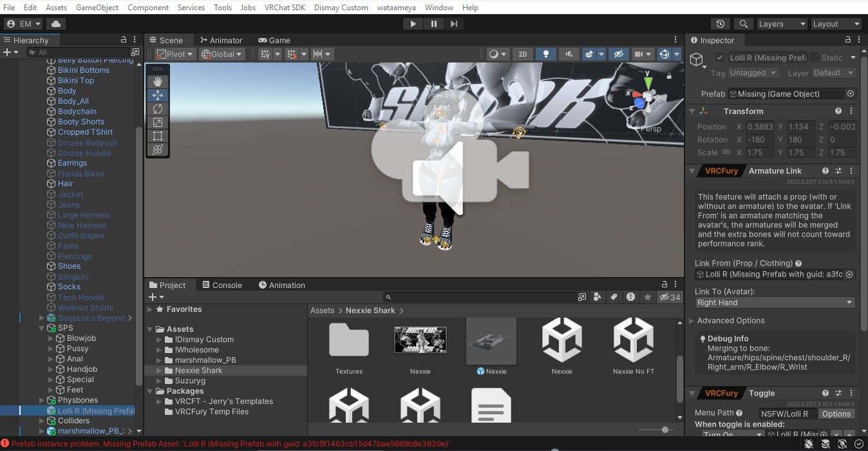Open the global search magnifier icon
868x451 pixels.
[744, 24]
